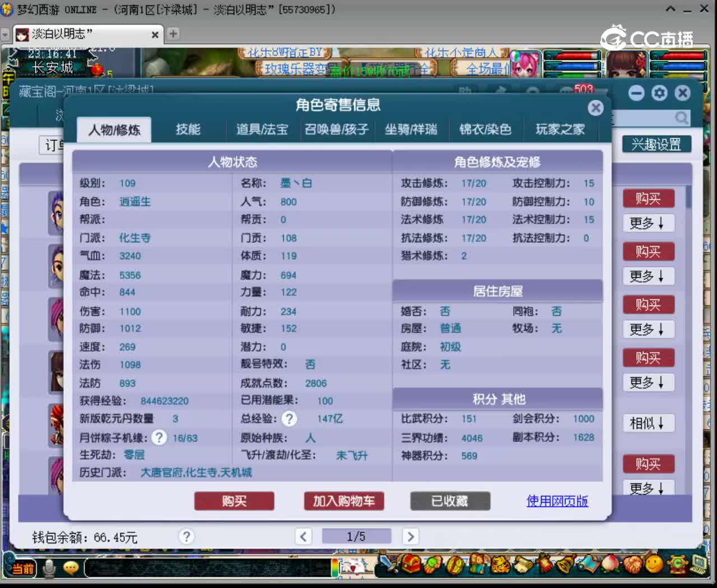
Task: Open the 道具/法宝 tab
Action: pos(262,129)
